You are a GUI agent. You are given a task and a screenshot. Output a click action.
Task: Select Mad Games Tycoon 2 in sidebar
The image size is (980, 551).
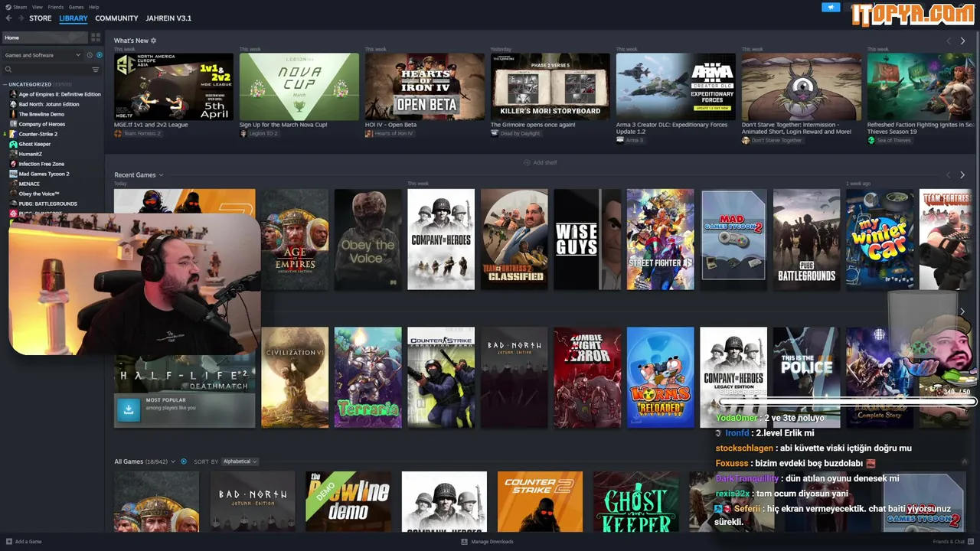click(x=43, y=174)
